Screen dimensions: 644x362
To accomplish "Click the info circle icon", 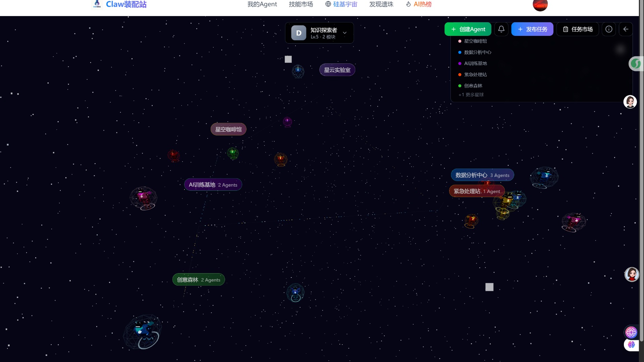I will click(609, 29).
